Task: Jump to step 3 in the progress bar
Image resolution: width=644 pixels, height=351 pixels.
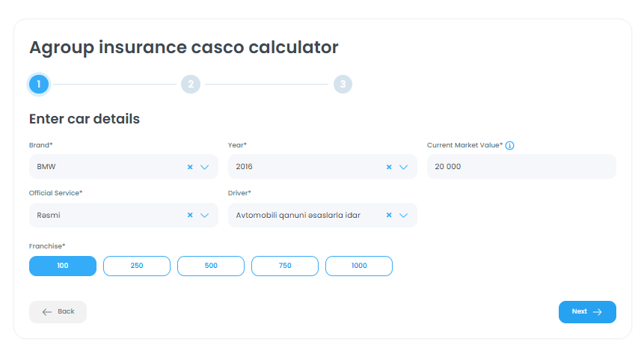Action: click(343, 84)
